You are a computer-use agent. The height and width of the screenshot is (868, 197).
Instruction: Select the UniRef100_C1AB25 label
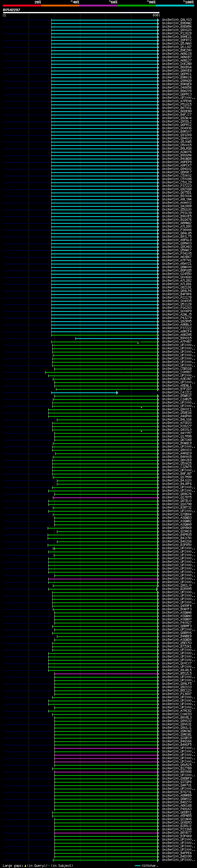pos(176,399)
